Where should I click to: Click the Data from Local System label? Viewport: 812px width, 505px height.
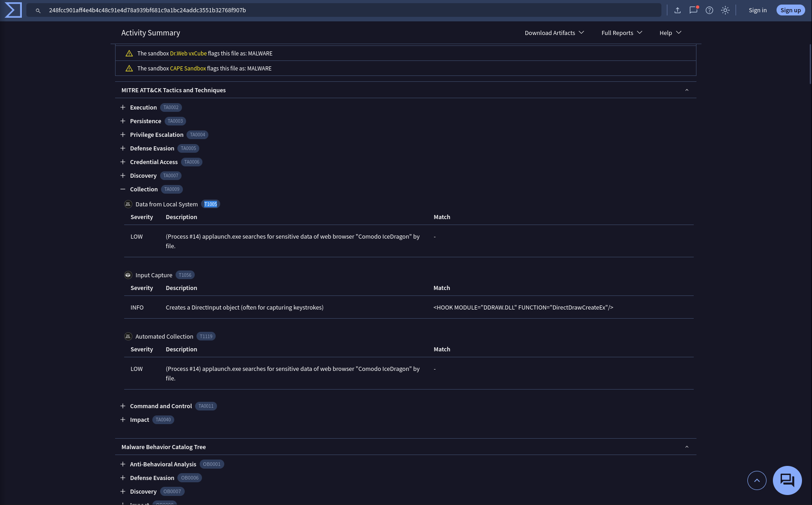[x=166, y=204]
